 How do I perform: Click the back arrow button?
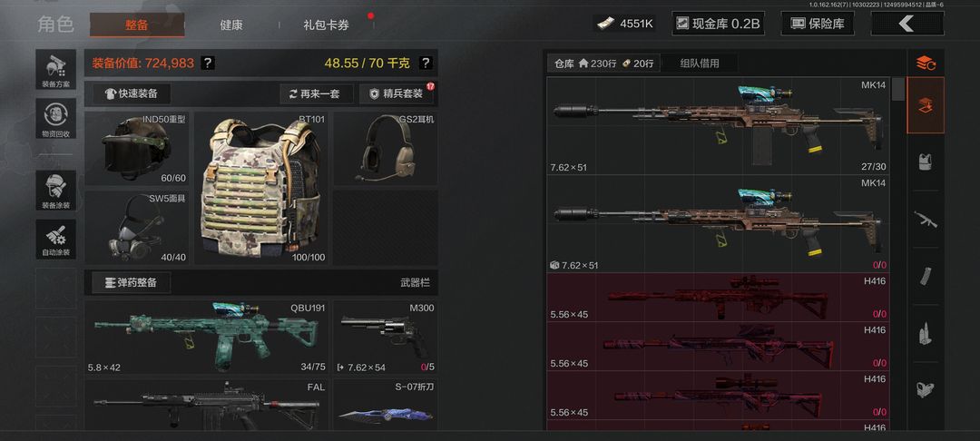(907, 24)
